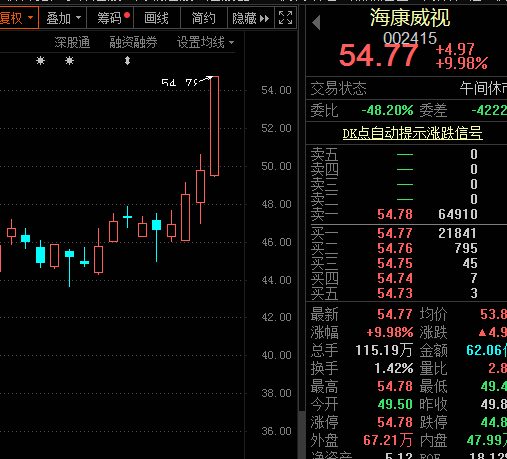Click the vertical scrollbar beside chart
Screen dimensions: 507x459
[302, 233]
